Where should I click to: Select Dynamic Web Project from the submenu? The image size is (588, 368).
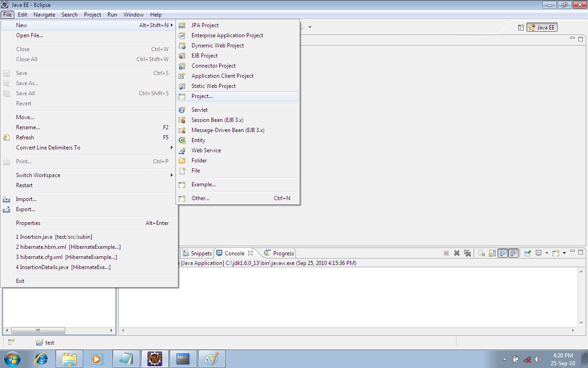(218, 45)
